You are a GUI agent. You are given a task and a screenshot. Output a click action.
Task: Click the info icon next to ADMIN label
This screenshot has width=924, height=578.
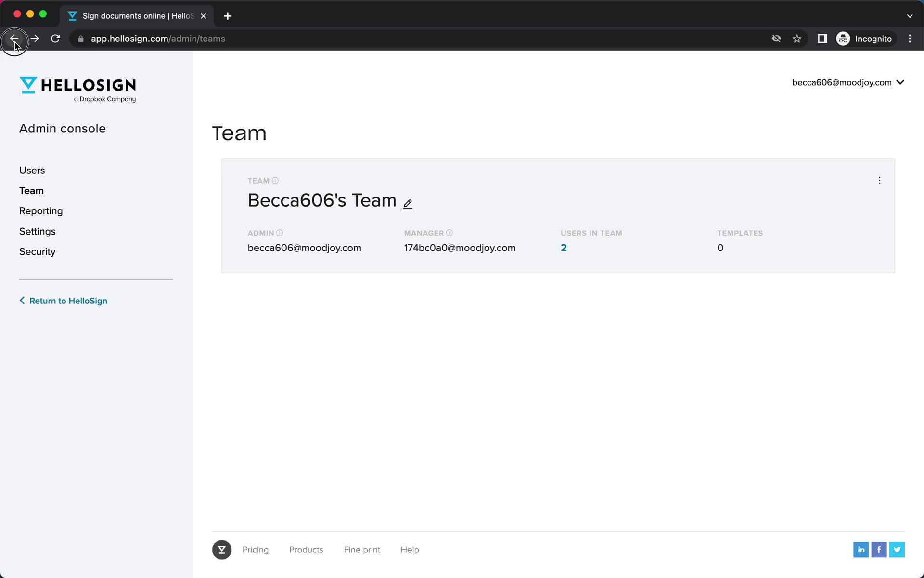tap(280, 232)
